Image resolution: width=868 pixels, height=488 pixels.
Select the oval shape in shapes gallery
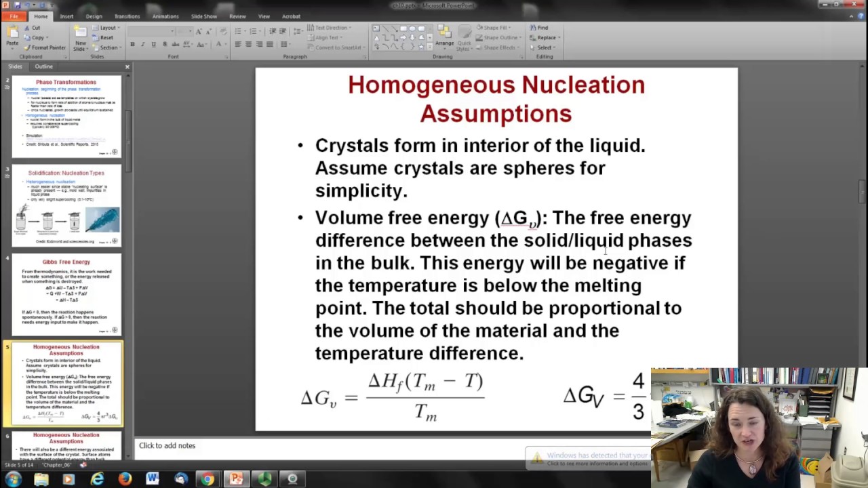click(x=412, y=28)
